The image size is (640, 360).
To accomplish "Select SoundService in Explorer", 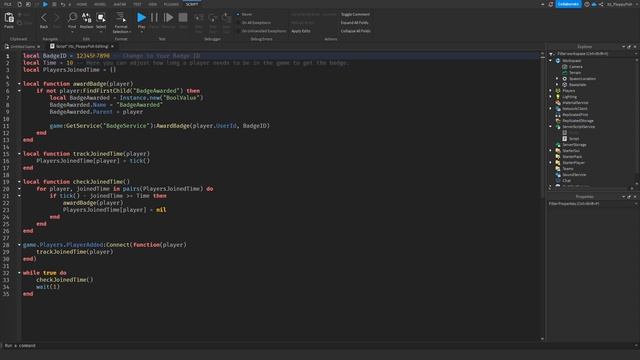I will [574, 175].
